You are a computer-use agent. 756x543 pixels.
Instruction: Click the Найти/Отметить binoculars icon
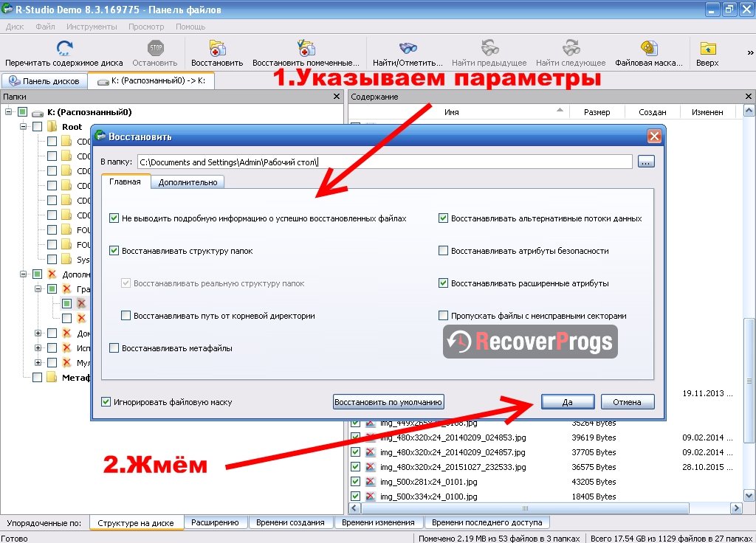coord(408,48)
